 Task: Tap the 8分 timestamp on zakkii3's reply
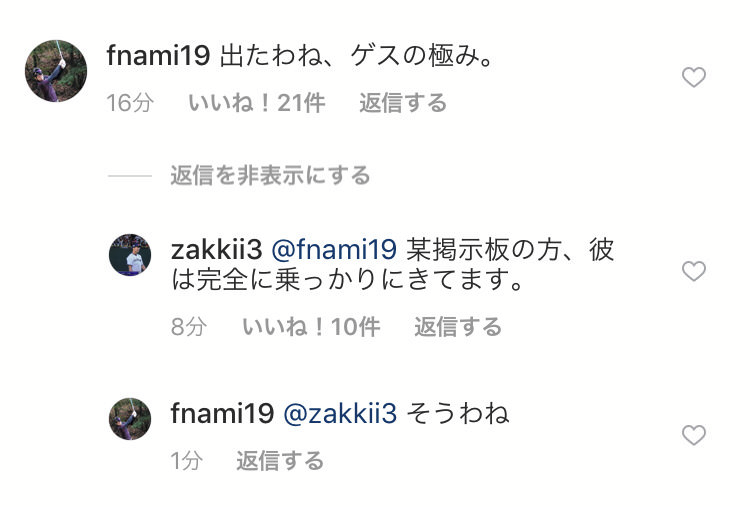[189, 327]
